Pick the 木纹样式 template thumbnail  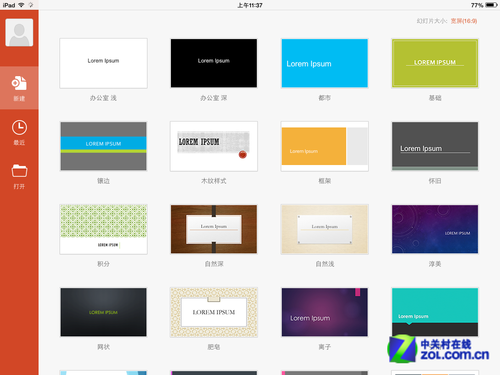[214, 146]
